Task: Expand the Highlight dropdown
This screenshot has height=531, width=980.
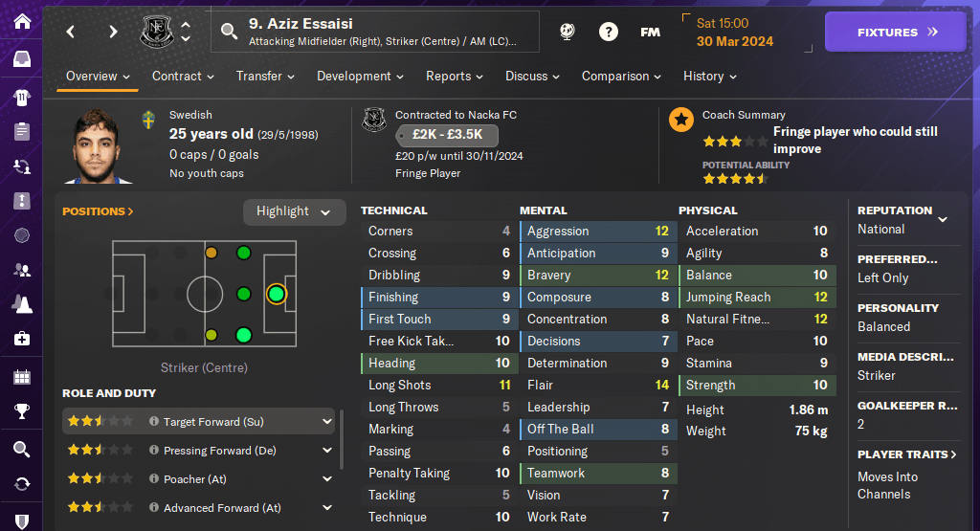Action: [x=294, y=211]
